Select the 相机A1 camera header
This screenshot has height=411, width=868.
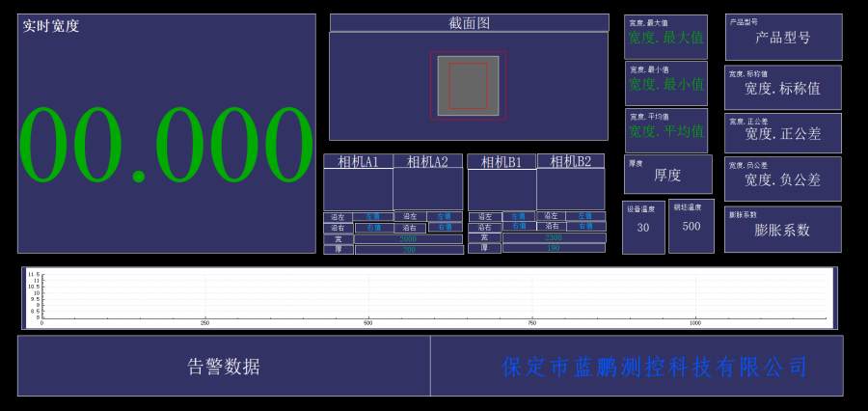[358, 161]
